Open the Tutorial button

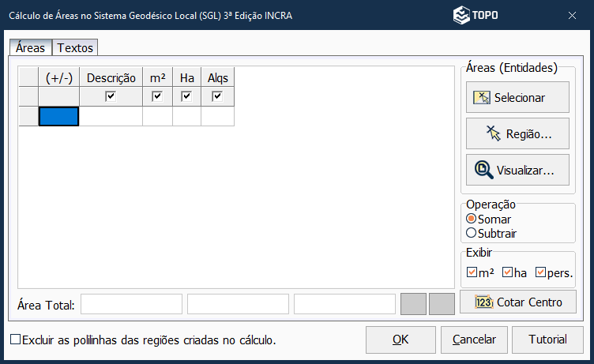pyautogui.click(x=547, y=340)
